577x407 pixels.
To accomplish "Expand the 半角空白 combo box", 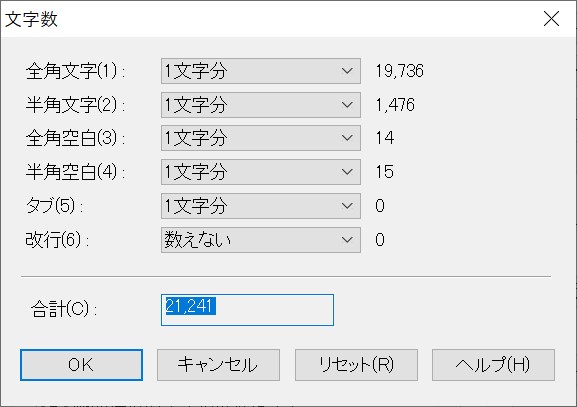I will pyautogui.click(x=261, y=172).
